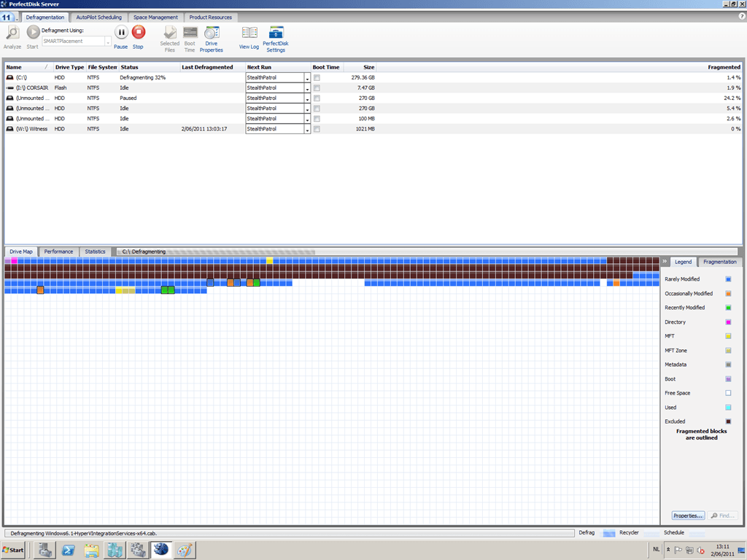Image resolution: width=747 pixels, height=560 pixels.
Task: Click the CORSAIR flash drive icon
Action: 9,88
